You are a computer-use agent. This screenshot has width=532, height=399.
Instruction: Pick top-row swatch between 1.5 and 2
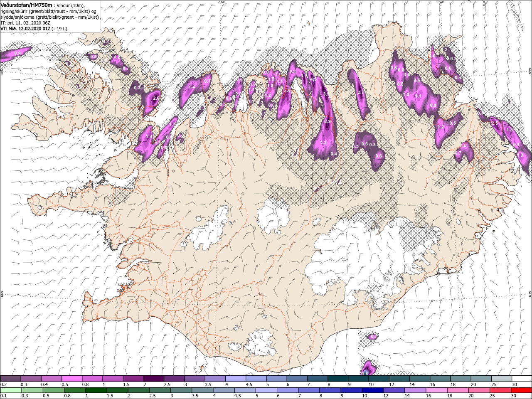[x=133, y=379]
